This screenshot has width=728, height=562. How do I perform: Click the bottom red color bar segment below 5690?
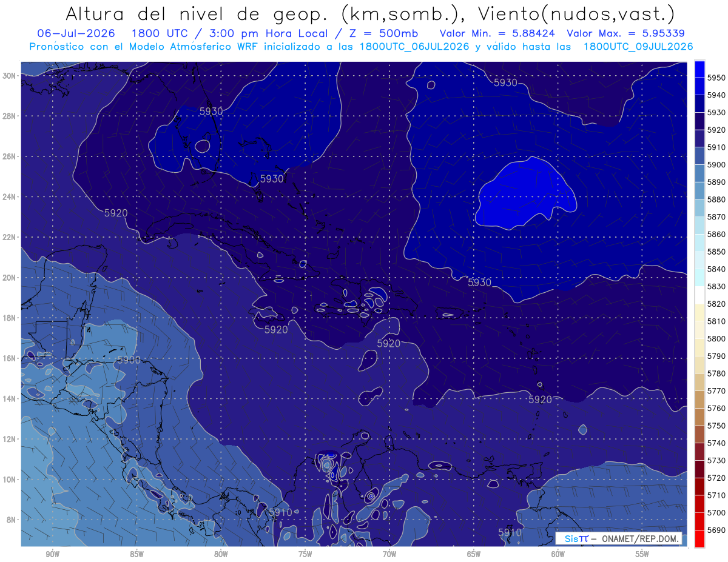(699, 539)
